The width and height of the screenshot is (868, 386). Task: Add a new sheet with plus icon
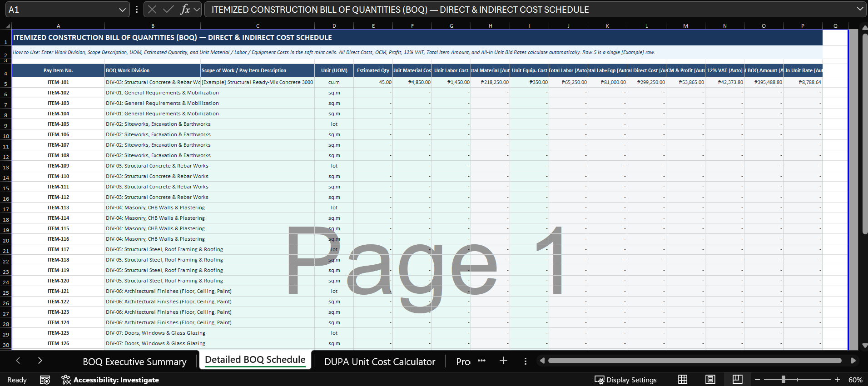[503, 361]
